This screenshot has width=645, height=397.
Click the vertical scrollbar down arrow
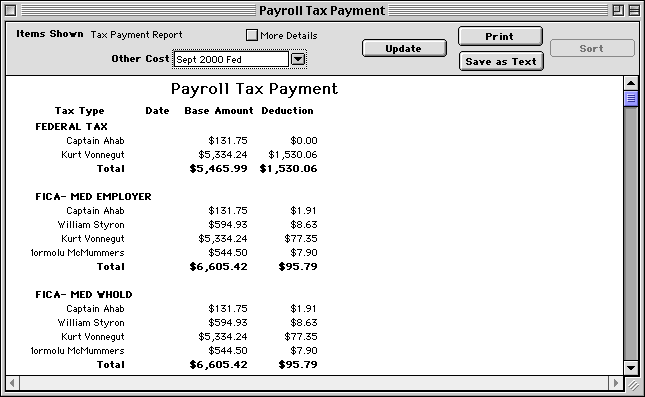(631, 368)
